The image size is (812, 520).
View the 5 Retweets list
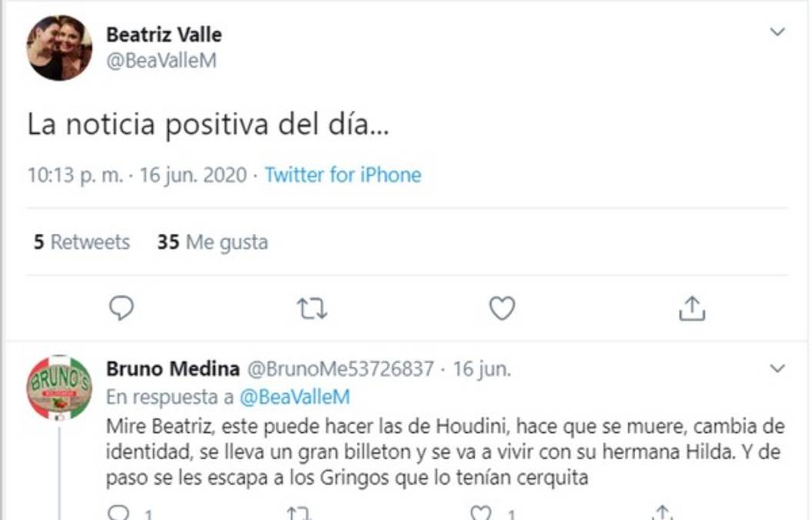coord(82,243)
